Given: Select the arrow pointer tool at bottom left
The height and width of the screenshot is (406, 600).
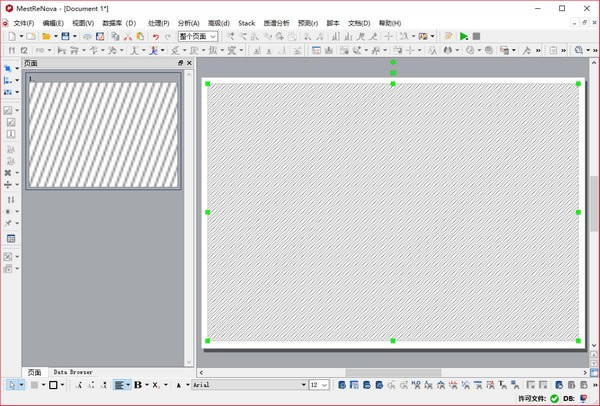Looking at the screenshot, I should tap(11, 385).
